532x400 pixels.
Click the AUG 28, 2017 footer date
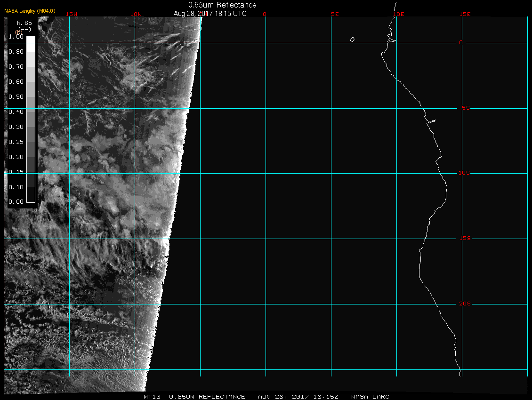[x=283, y=397]
